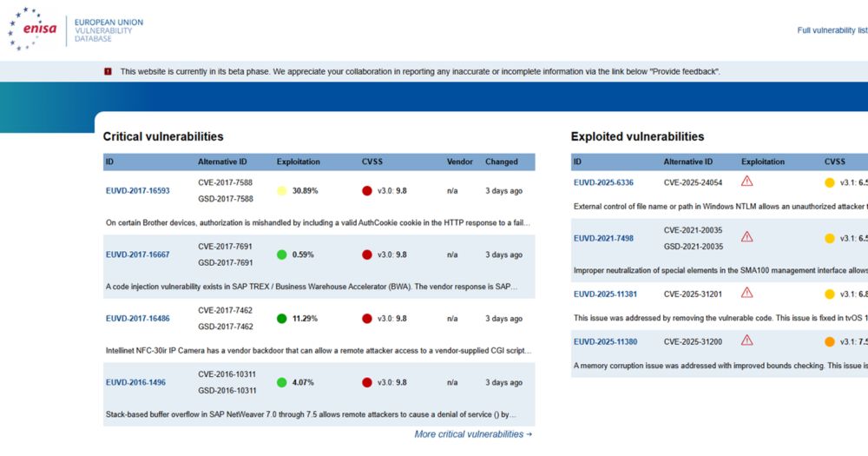Open vulnerability EUVD-2017-16593
868x456 pixels.
(137, 190)
